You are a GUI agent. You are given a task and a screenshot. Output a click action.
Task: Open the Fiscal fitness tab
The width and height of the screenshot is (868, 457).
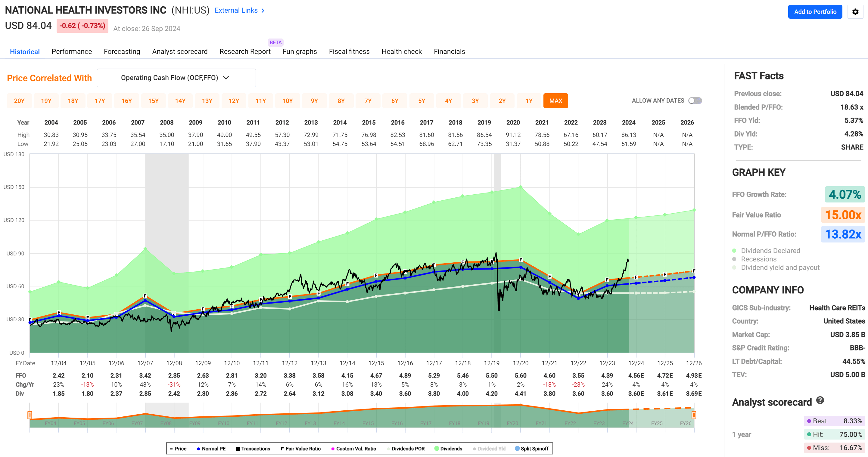(x=349, y=51)
